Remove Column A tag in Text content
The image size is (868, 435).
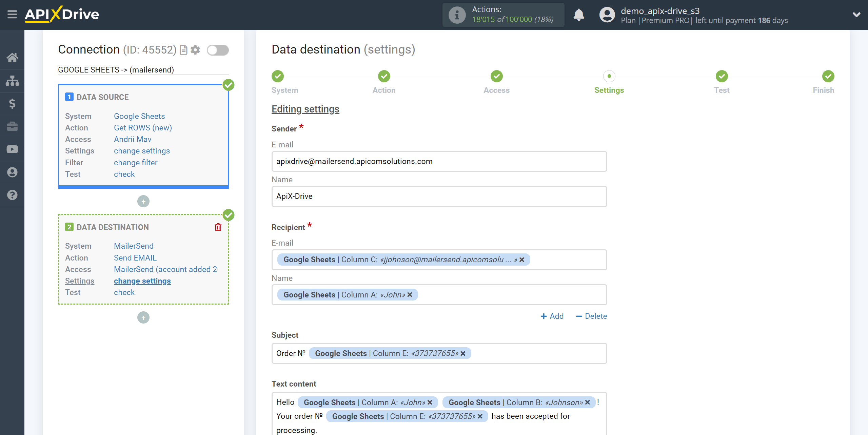click(x=430, y=402)
